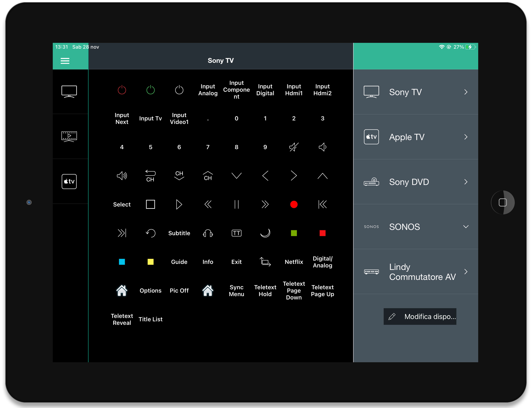Tap the channel down icon
Image resolution: width=532 pixels, height=408 pixels.
[179, 176]
